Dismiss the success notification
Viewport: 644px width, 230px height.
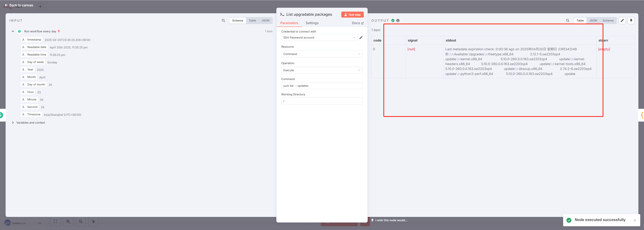tap(634, 220)
